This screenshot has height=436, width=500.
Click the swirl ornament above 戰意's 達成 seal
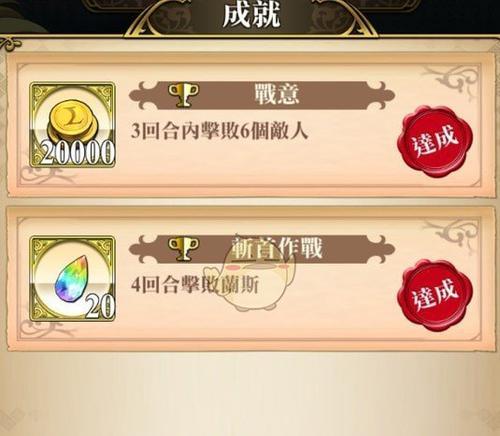(x=451, y=81)
